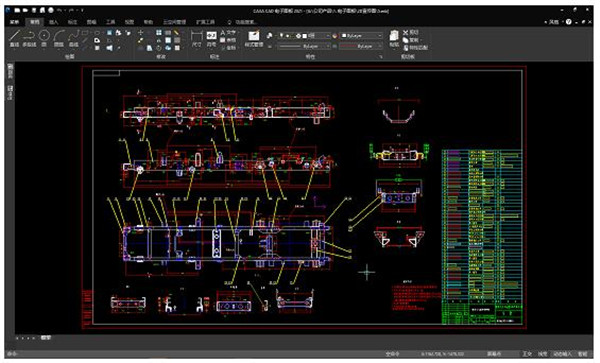Open the ByLayer linetype dropdown with red line
This screenshot has width=600, height=363.
[x=361, y=46]
